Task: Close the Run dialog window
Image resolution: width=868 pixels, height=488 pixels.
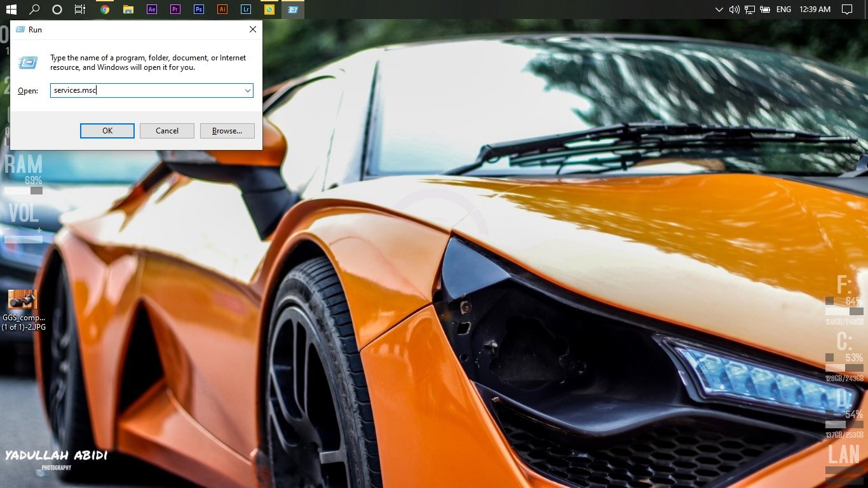Action: point(252,29)
